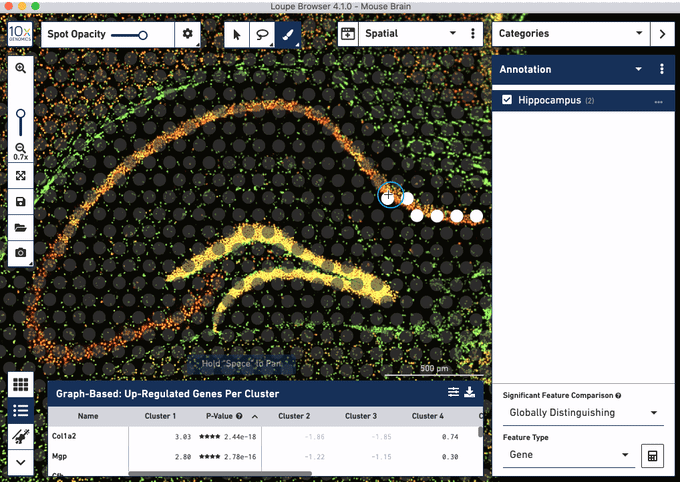Open table filter settings icon
This screenshot has width=680, height=482.
(x=453, y=392)
